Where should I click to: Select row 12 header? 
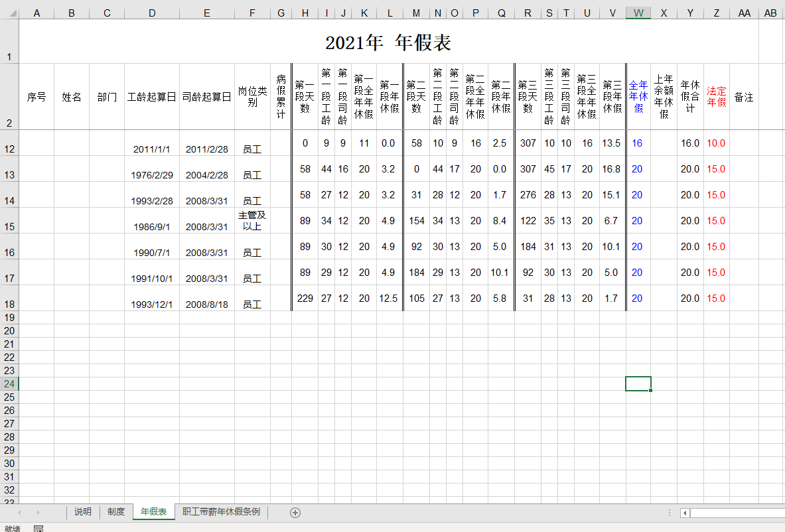[x=9, y=143]
